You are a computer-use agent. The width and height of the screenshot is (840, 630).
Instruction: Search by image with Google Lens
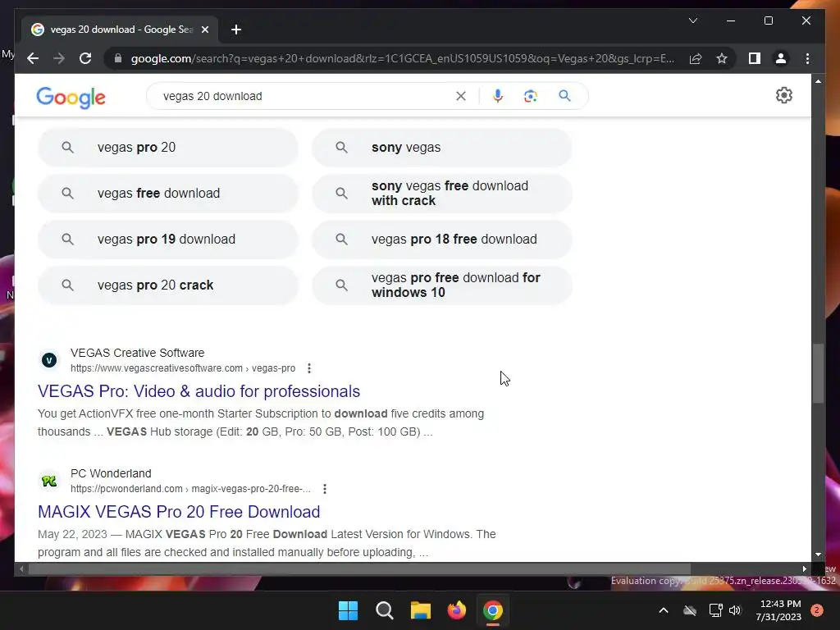click(531, 96)
